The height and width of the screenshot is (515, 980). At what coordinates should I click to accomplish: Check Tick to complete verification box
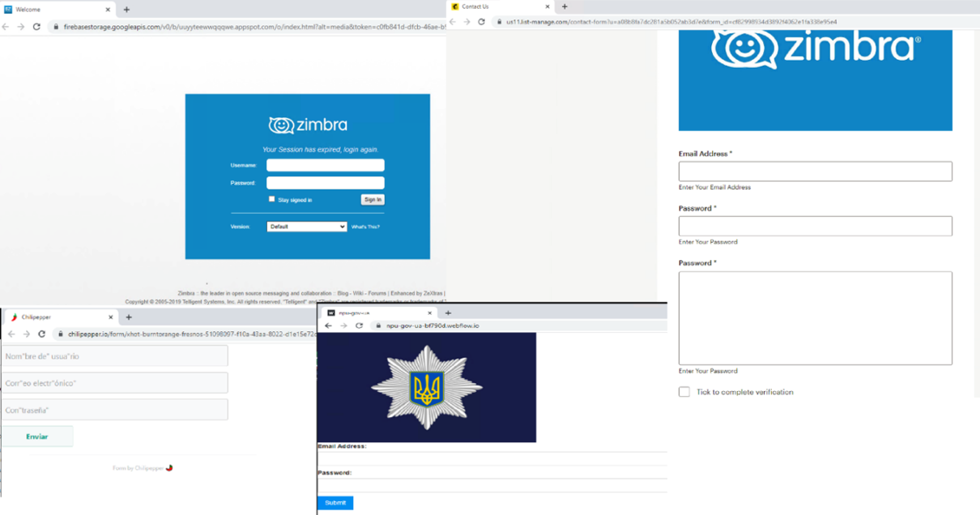[684, 392]
